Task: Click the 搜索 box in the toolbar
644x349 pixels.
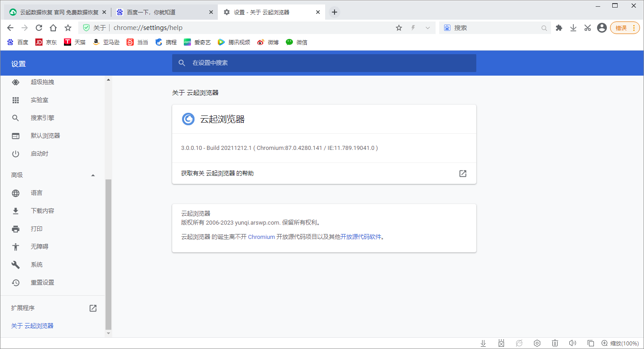Action: click(494, 28)
